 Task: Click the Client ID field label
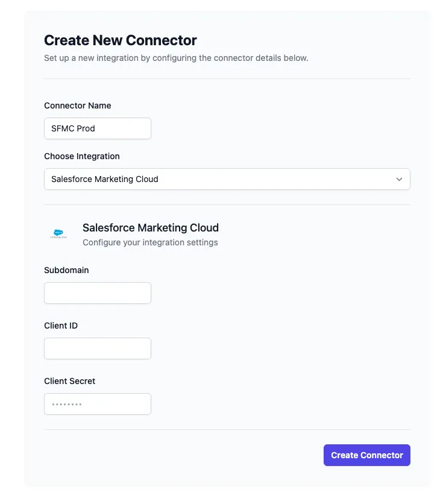61,326
